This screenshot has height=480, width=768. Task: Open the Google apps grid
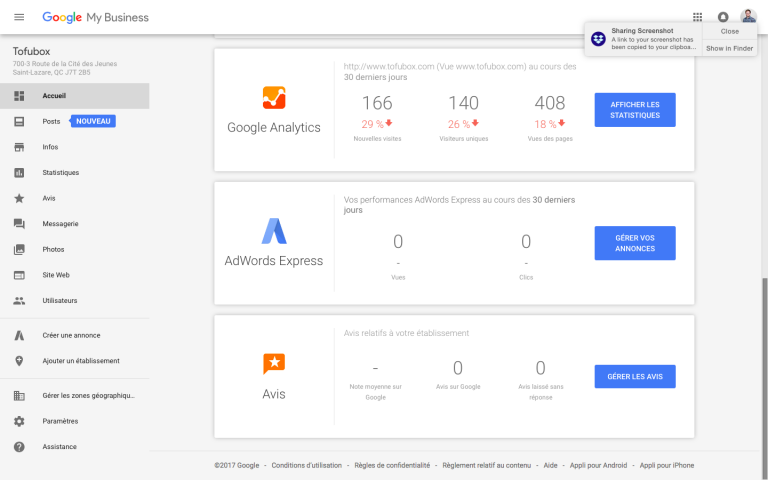pos(697,17)
